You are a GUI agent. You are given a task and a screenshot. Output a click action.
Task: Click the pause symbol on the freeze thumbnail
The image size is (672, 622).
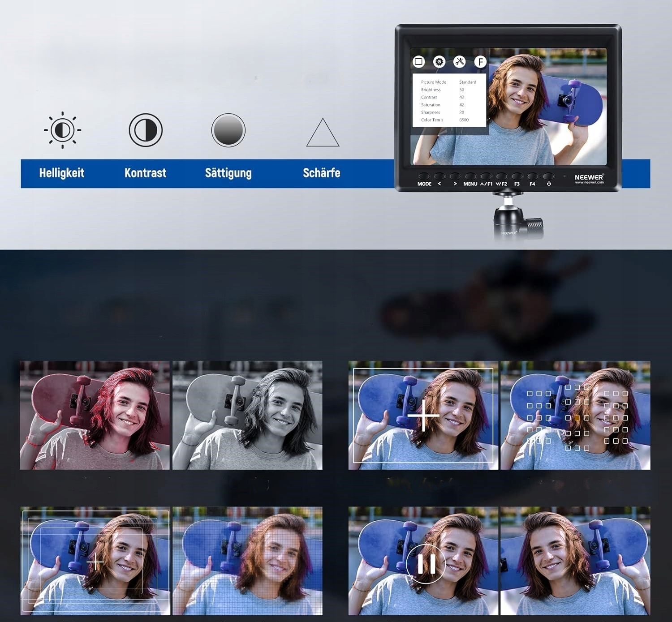point(426,564)
